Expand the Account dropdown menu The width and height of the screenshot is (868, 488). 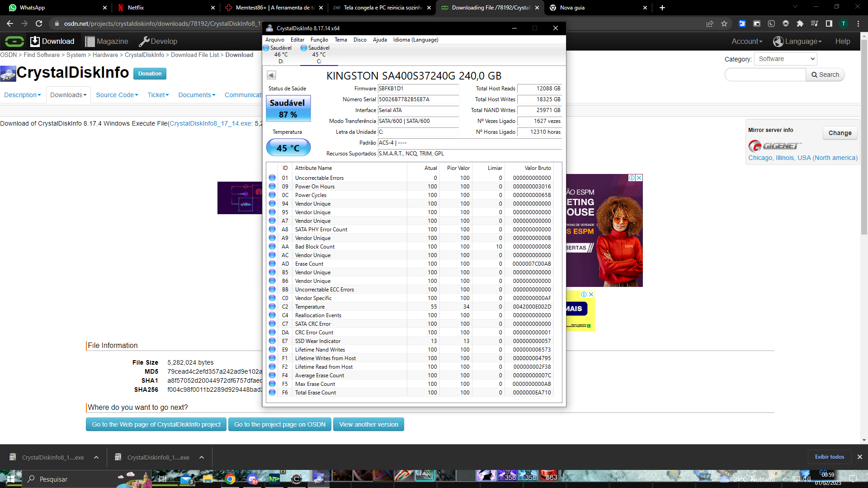pos(747,41)
